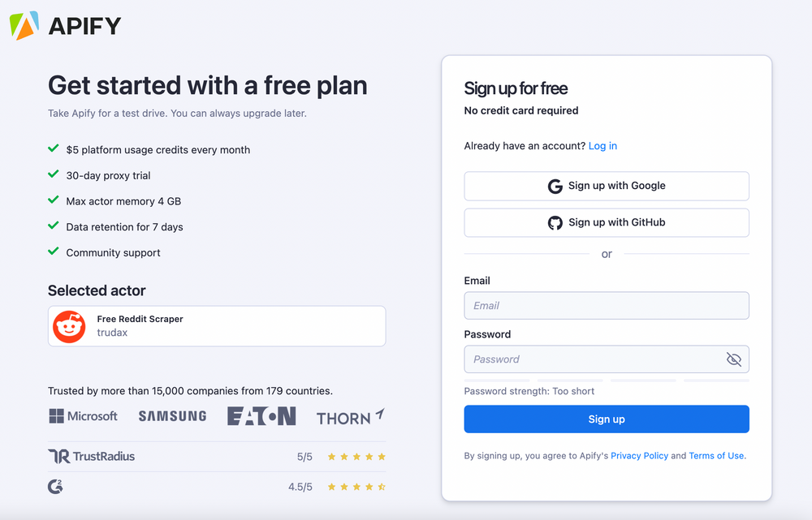The image size is (812, 520).
Task: Click the password strength indicator bar
Action: 607,380
